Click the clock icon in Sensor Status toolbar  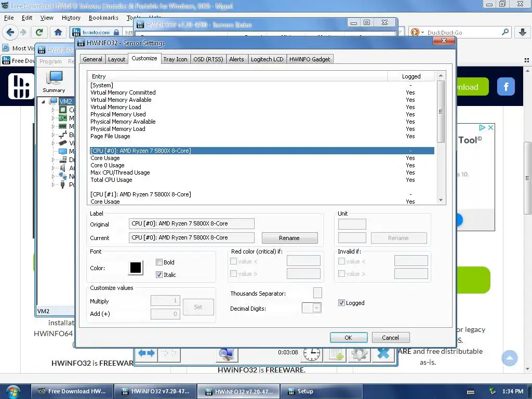click(312, 354)
